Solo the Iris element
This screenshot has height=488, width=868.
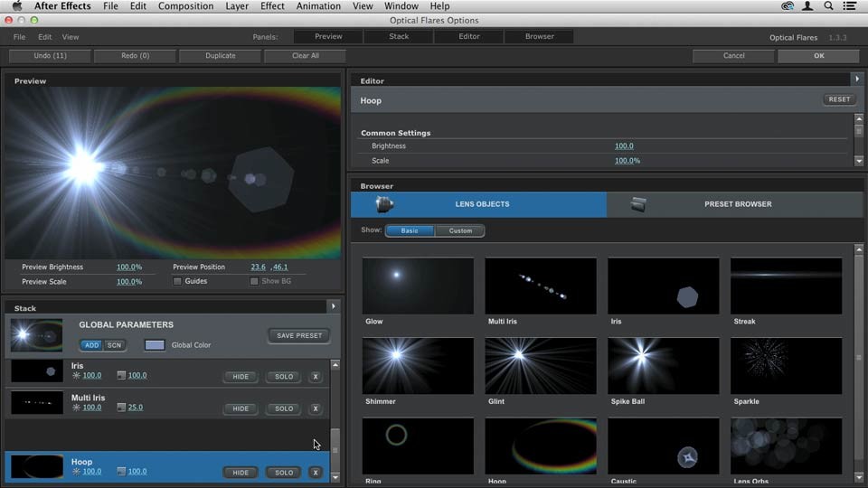point(284,377)
